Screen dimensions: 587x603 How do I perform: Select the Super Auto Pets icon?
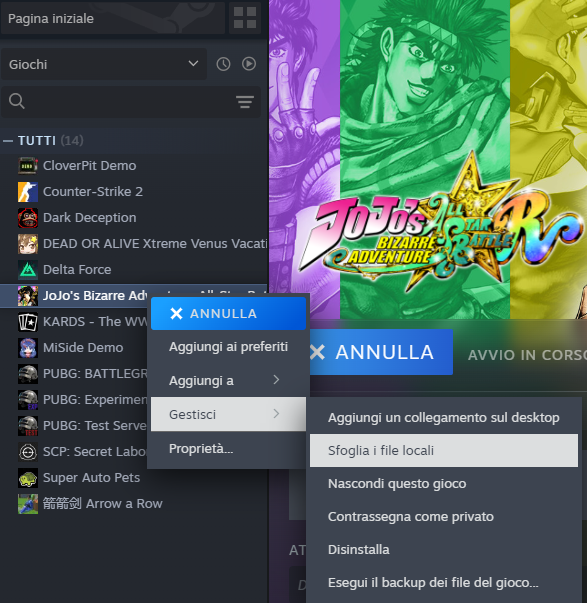(x=28, y=478)
